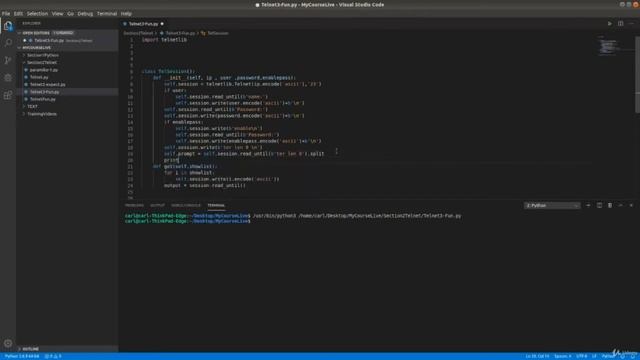
Task: Open the Search view in activity bar
Action: (8, 42)
